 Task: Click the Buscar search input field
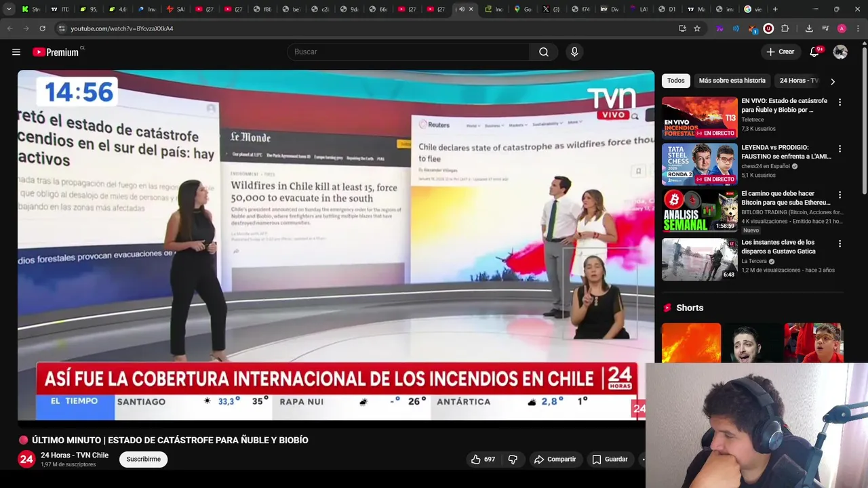408,52
